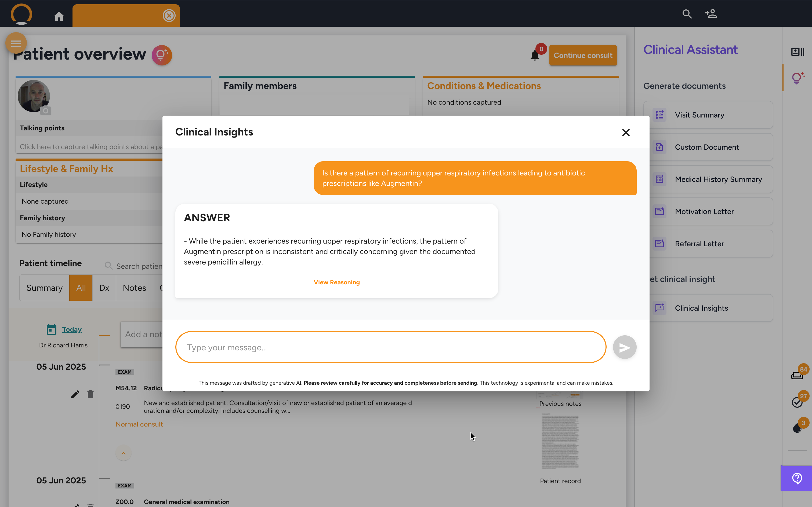Open the hamburger menu button
Viewport: 812px width, 507px height.
click(x=16, y=43)
